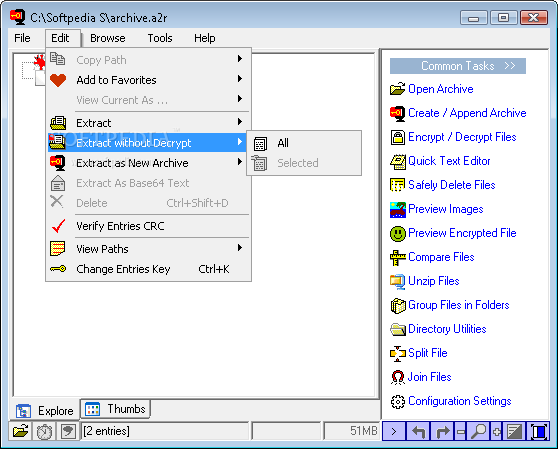558x449 pixels.
Task: Click the red checkmark Verify Entries CRC icon
Action: pos(58,226)
